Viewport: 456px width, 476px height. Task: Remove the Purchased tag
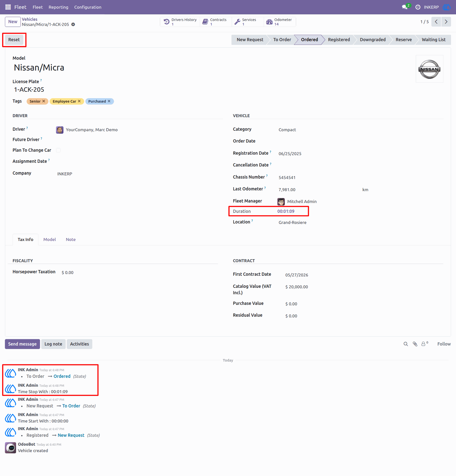[109, 101]
